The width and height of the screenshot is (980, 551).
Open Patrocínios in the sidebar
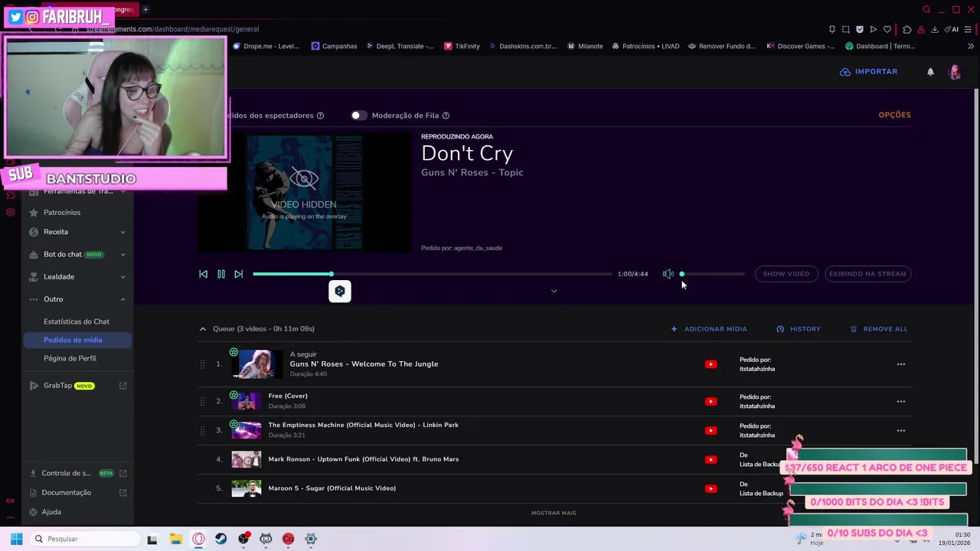(62, 213)
